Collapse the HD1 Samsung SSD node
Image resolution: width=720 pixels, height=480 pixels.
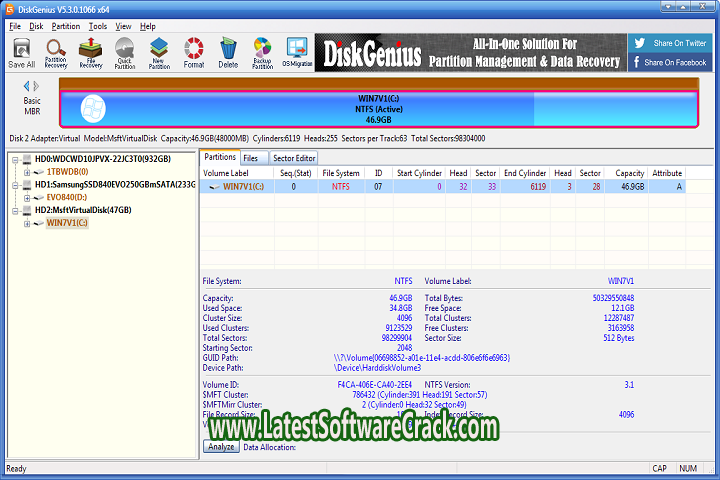(x=15, y=186)
